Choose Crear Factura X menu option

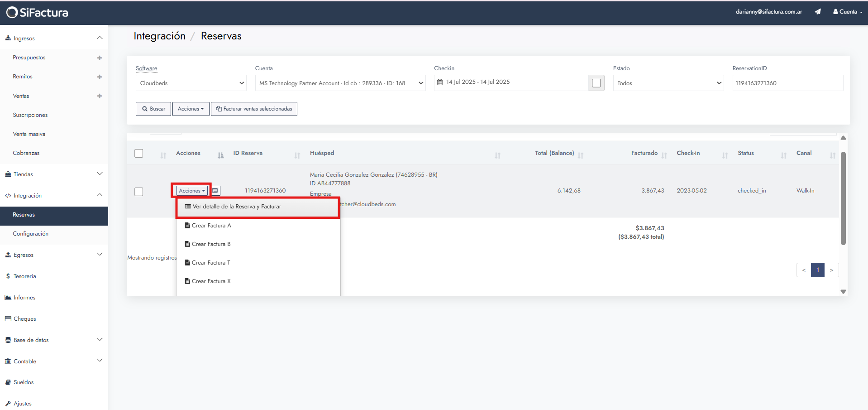[x=258, y=281]
